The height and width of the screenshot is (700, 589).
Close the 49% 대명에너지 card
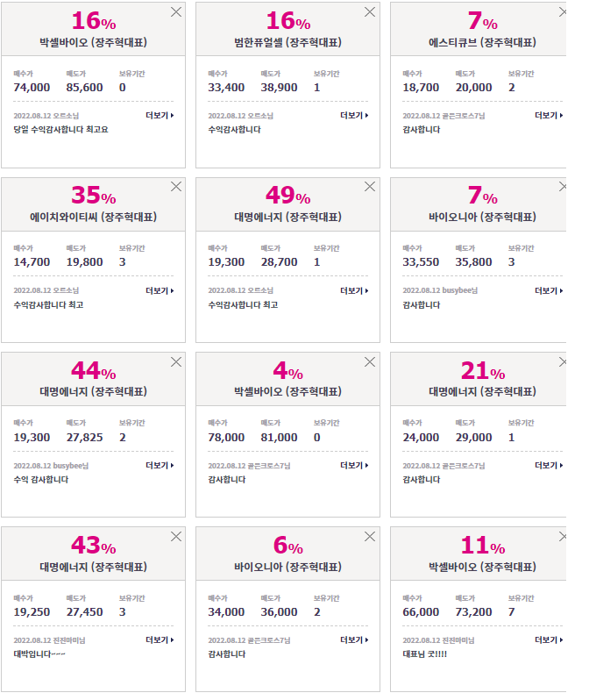(370, 187)
